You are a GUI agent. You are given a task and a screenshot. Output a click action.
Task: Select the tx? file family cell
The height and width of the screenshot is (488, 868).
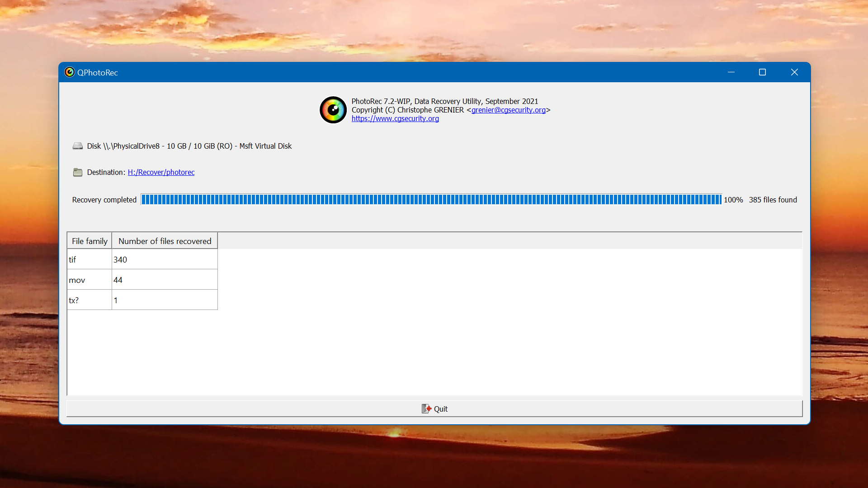90,300
